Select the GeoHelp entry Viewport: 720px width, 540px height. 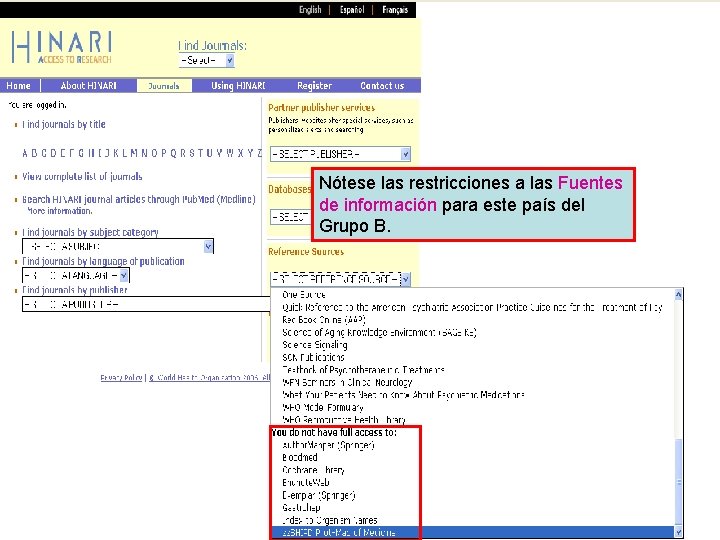click(x=301, y=507)
